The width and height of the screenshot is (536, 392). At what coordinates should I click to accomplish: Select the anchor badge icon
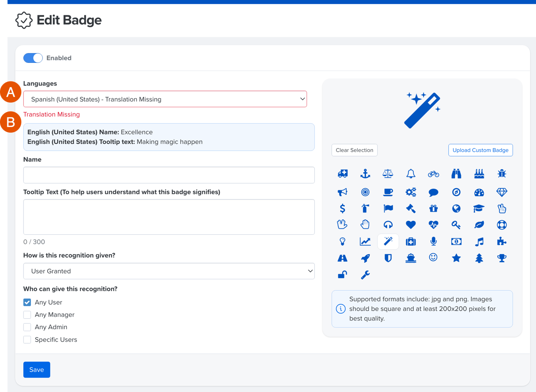pos(365,174)
